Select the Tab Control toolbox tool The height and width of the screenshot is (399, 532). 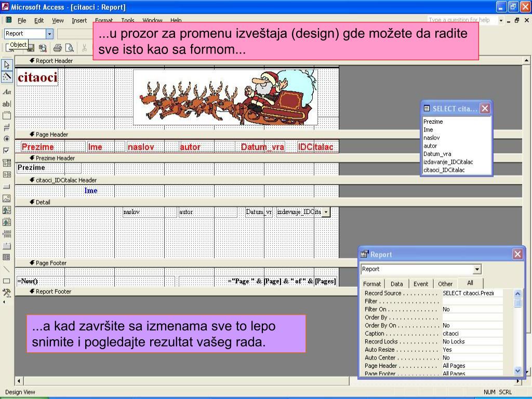[7, 246]
